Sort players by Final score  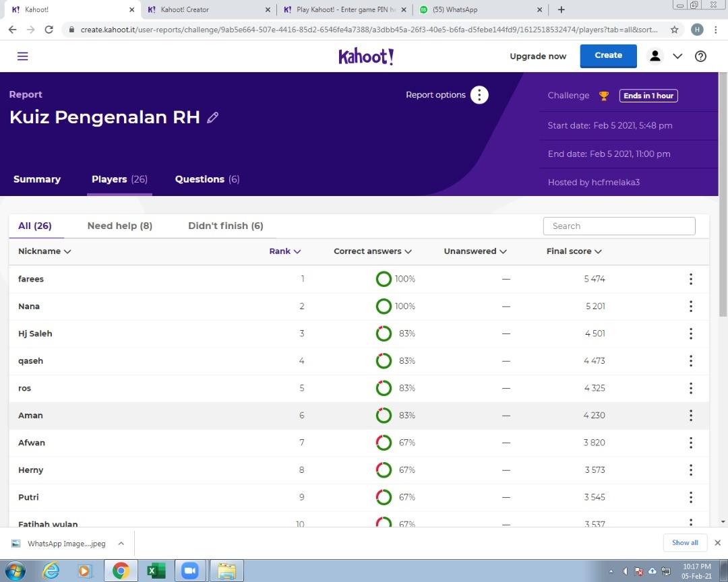click(x=574, y=251)
